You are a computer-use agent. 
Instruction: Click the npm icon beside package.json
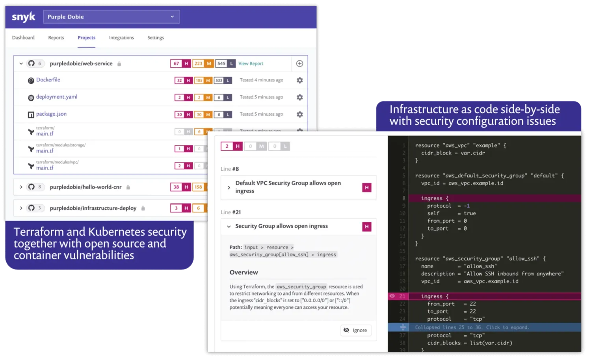(x=31, y=115)
